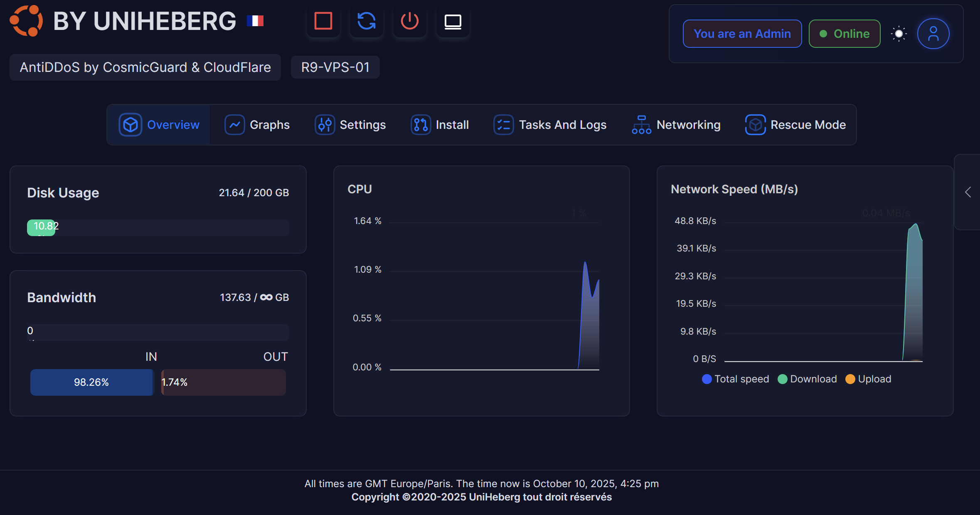Open the console screen icon
This screenshot has height=515, width=980.
453,21
